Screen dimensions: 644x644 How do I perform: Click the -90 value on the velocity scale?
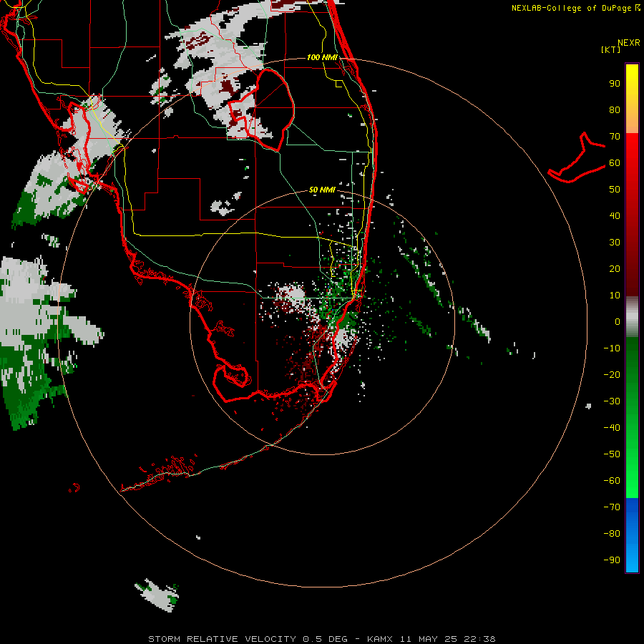tap(612, 560)
